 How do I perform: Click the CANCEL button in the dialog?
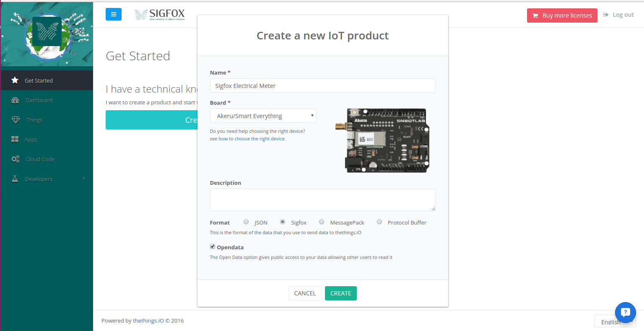click(x=305, y=293)
